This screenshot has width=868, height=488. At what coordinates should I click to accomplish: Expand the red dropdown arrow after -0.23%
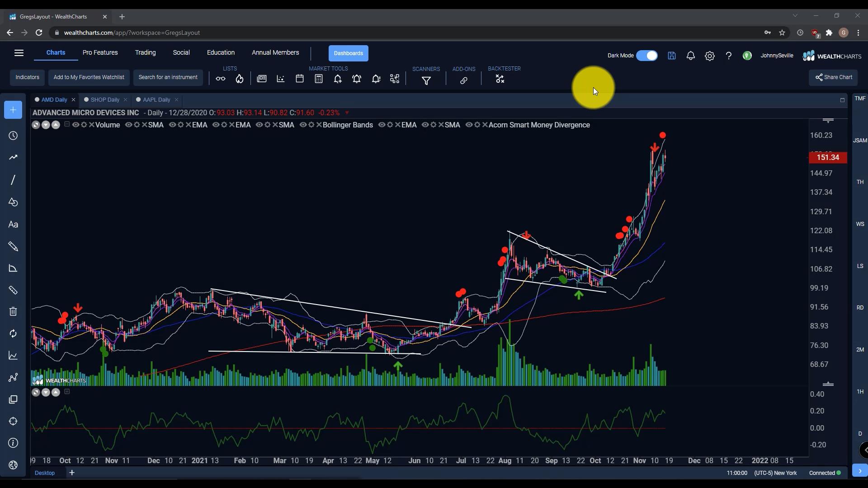[347, 113]
